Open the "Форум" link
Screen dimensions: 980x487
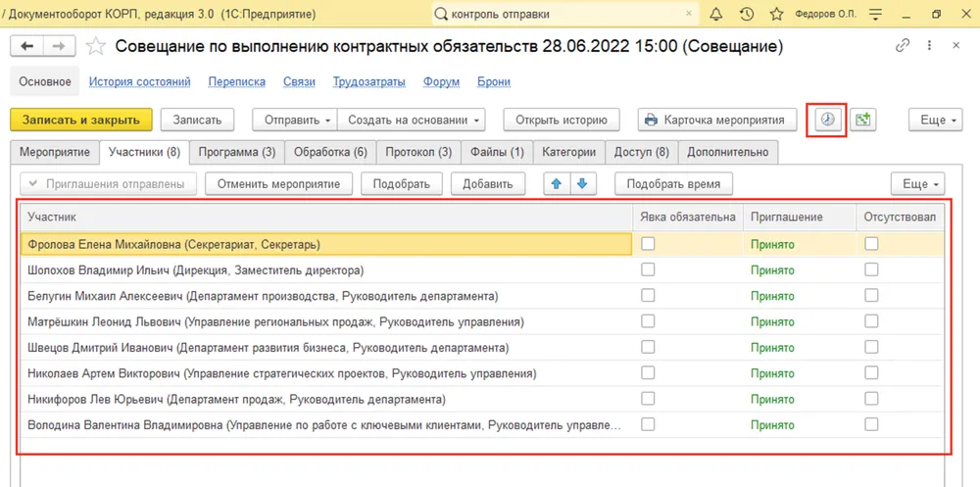441,82
